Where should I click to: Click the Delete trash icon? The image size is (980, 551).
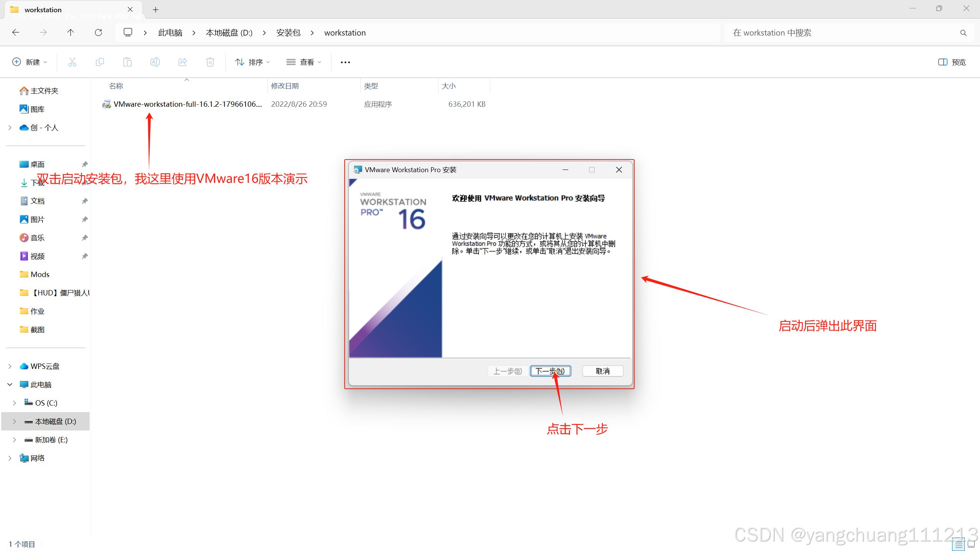(x=210, y=62)
